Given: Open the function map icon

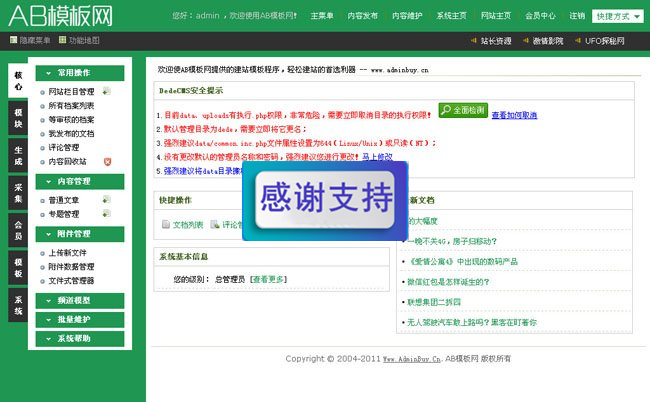Looking at the screenshot, I should (63, 40).
